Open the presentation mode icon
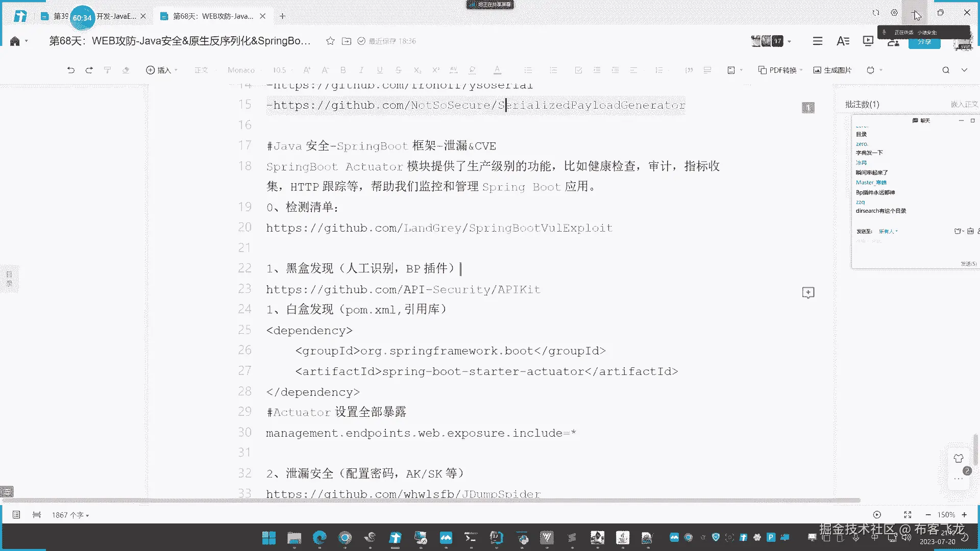The width and height of the screenshot is (980, 551). 868,41
